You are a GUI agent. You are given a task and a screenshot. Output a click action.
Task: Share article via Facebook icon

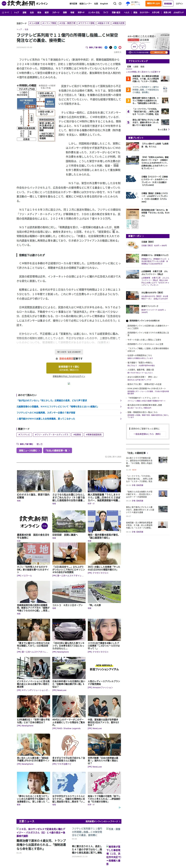pos(106,47)
